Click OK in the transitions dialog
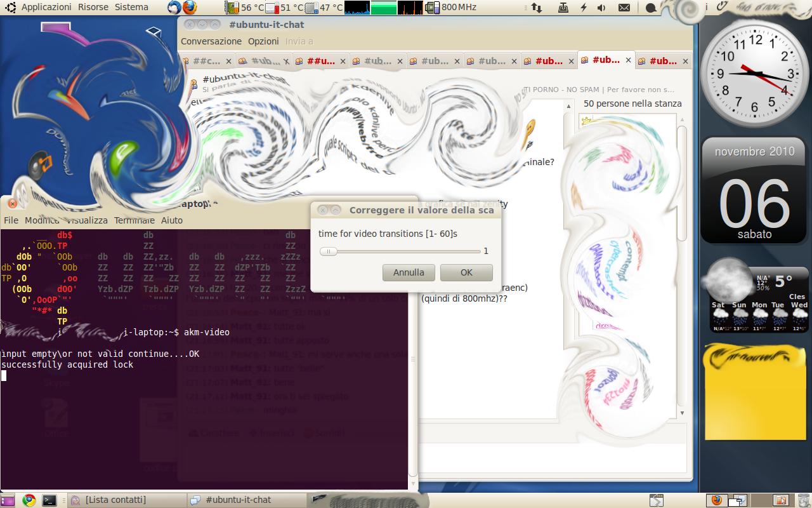The image size is (812, 508). (466, 272)
